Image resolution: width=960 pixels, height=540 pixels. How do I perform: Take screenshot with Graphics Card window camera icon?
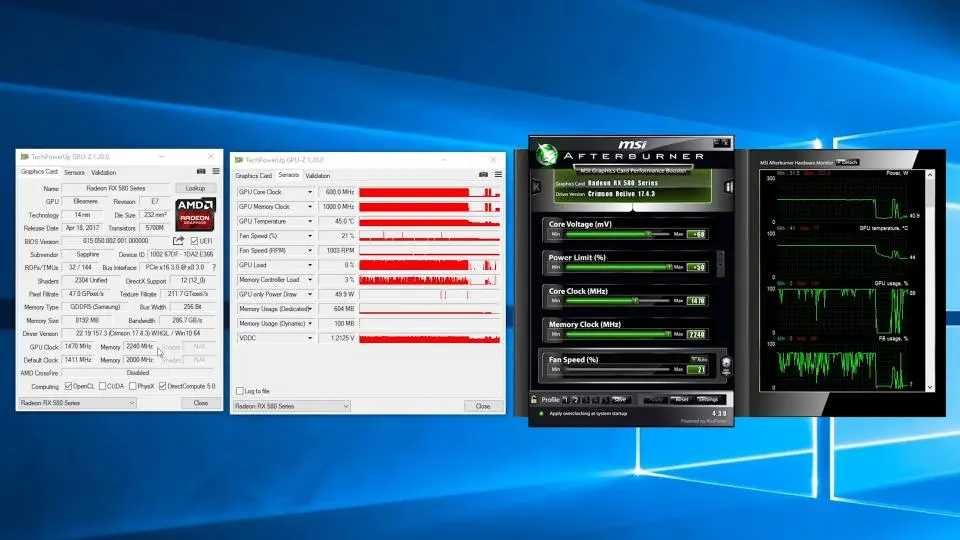201,171
